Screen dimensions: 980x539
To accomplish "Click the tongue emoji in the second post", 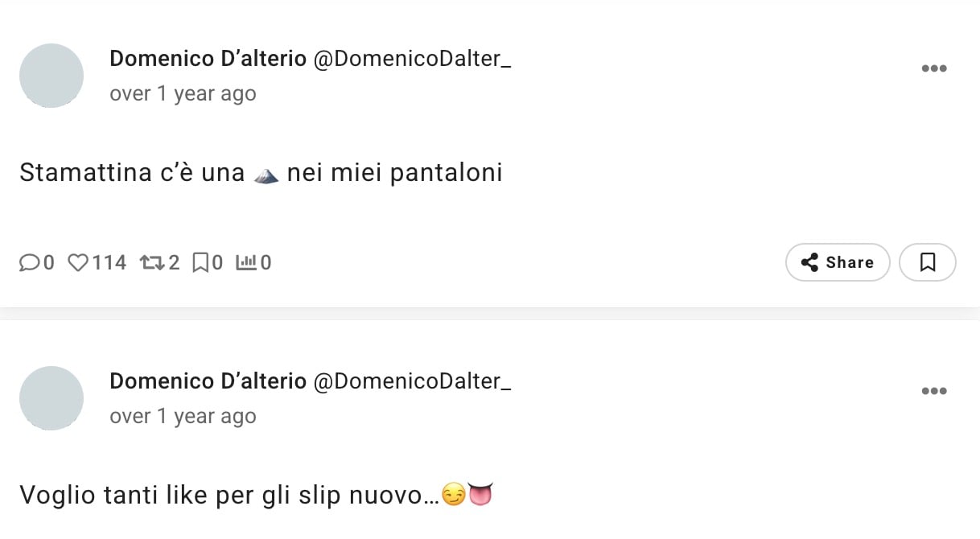I will 480,495.
